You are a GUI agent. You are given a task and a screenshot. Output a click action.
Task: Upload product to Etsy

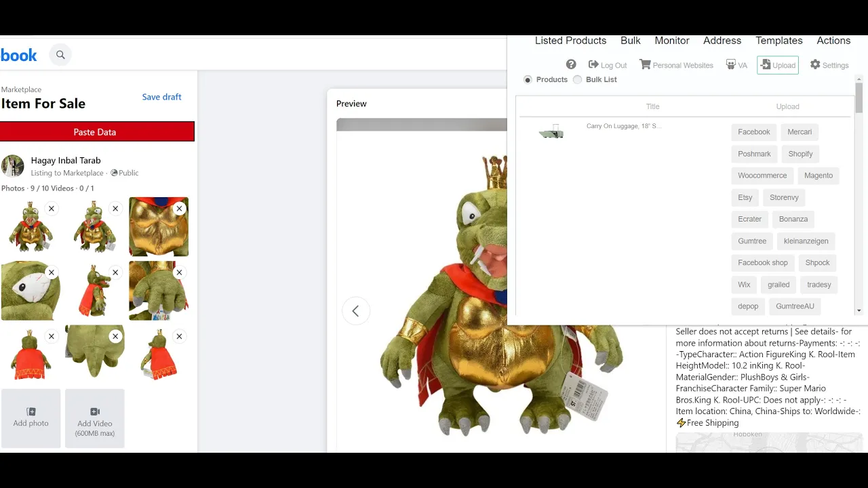pyautogui.click(x=745, y=197)
